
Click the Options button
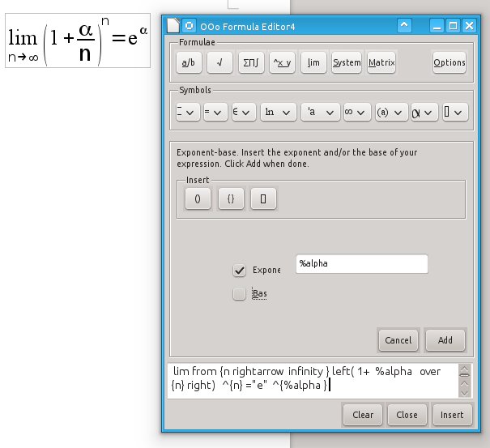450,62
